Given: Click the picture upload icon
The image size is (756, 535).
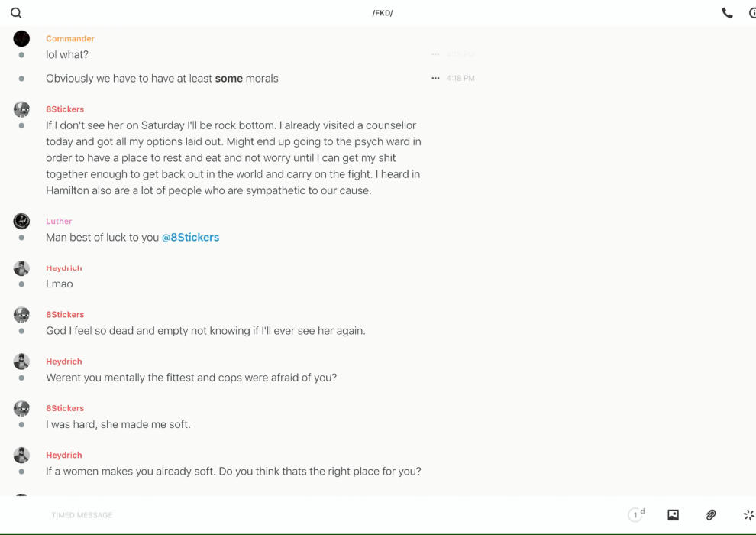Looking at the screenshot, I should click(x=673, y=515).
